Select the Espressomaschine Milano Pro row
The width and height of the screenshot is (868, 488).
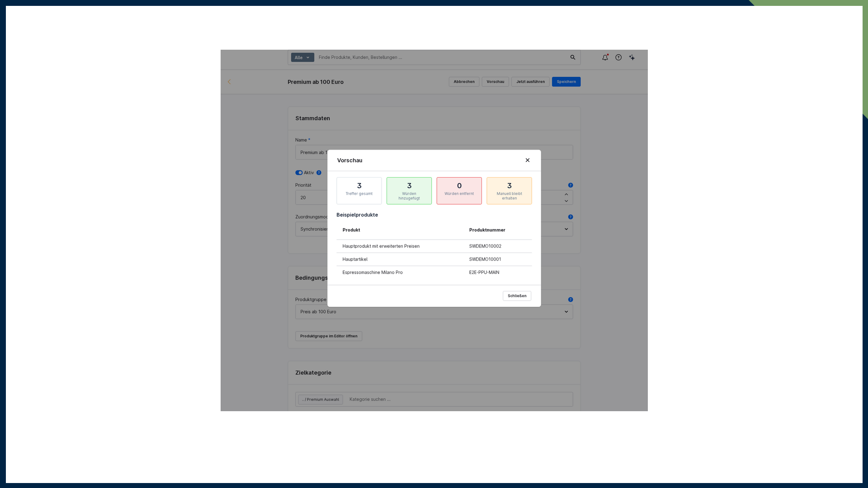(434, 272)
